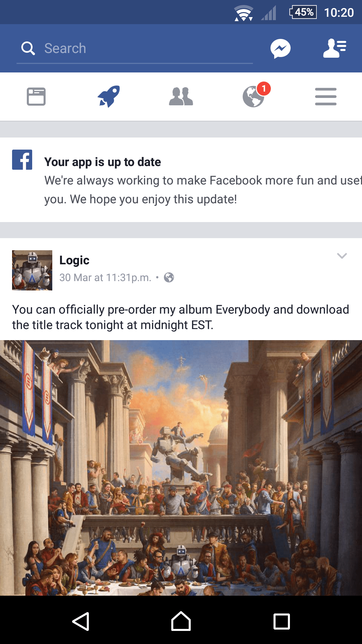The width and height of the screenshot is (362, 644).
Task: Open the hamburger menu tab
Action: [x=326, y=97]
